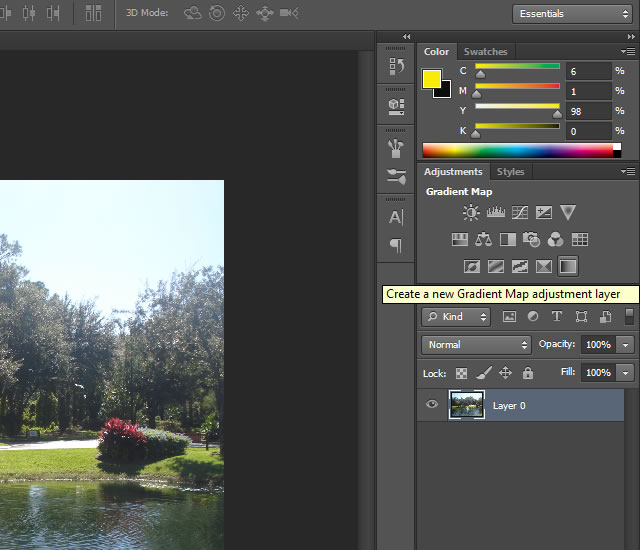Add a Levels adjustment layer
Image resolution: width=640 pixels, height=550 pixels.
click(x=496, y=212)
